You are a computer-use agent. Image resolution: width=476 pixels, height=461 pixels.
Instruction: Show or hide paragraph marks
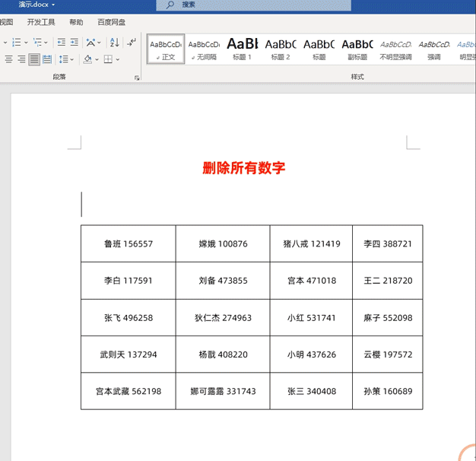pyautogui.click(x=132, y=42)
